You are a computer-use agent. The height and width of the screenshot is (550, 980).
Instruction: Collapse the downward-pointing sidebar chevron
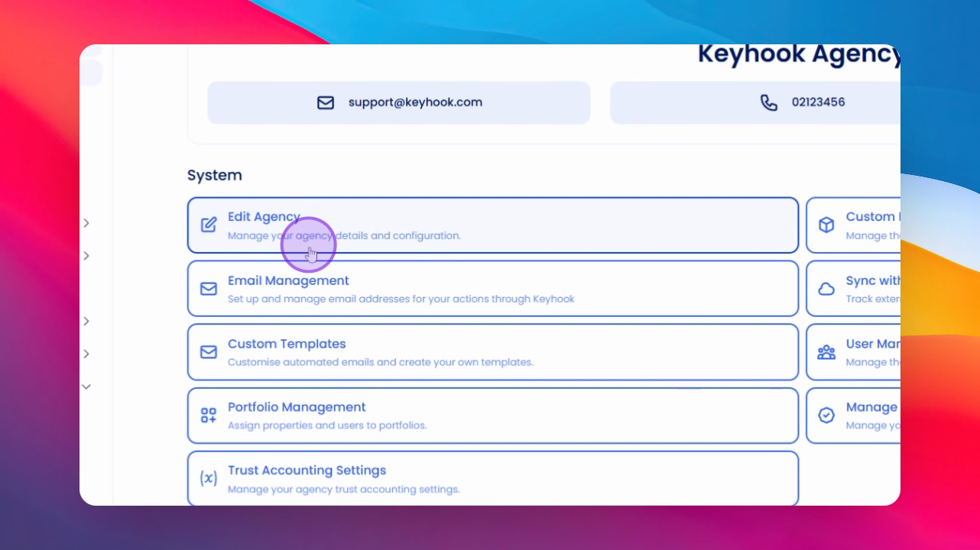click(86, 387)
